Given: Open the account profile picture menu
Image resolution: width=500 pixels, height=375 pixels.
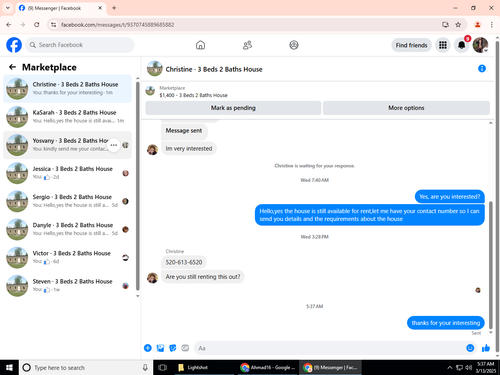Looking at the screenshot, I should click(x=480, y=45).
